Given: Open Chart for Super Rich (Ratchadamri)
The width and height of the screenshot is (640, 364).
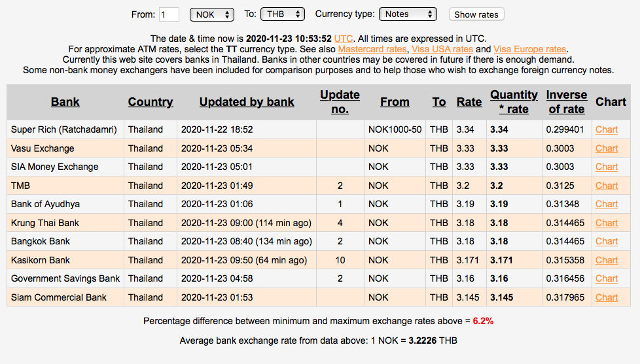Looking at the screenshot, I should click(606, 129).
